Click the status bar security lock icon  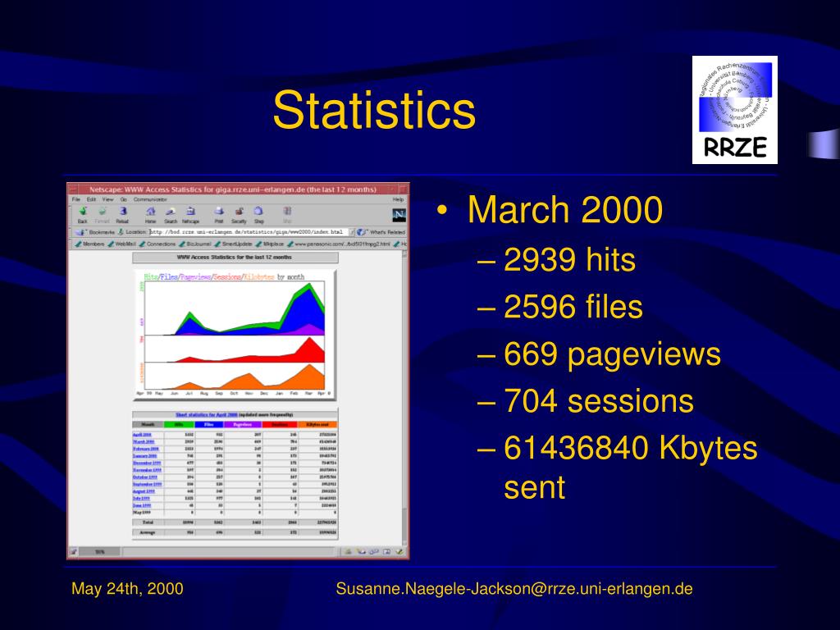tap(73, 551)
